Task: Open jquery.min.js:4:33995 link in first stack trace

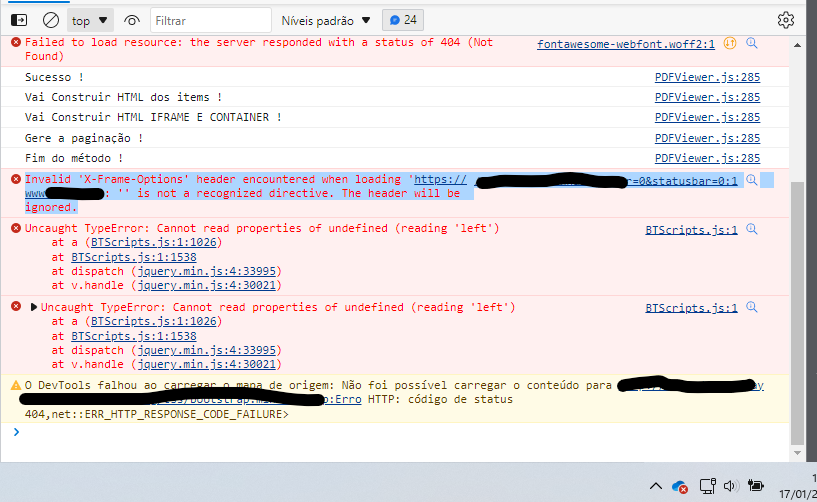Action: pos(207,271)
